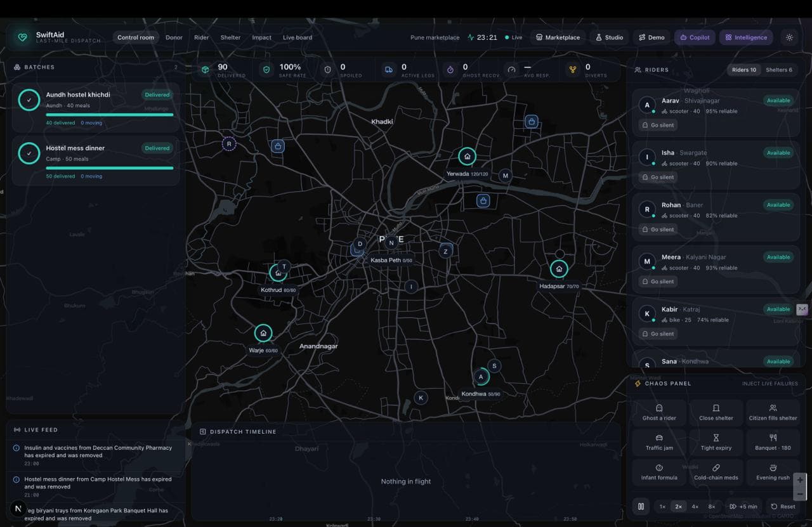
Task: Click the Aundh hostel khichdi checkmark circle
Action: (29, 100)
